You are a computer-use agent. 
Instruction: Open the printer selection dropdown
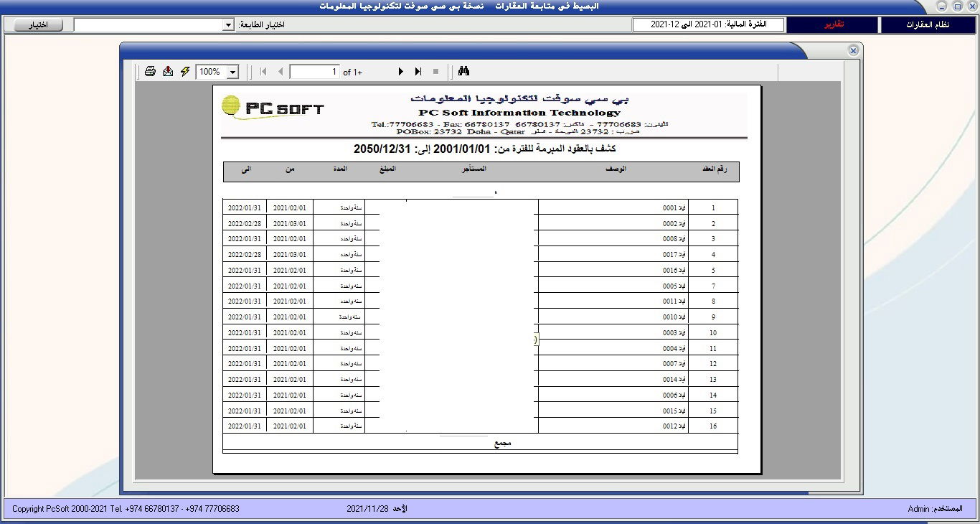click(x=228, y=25)
